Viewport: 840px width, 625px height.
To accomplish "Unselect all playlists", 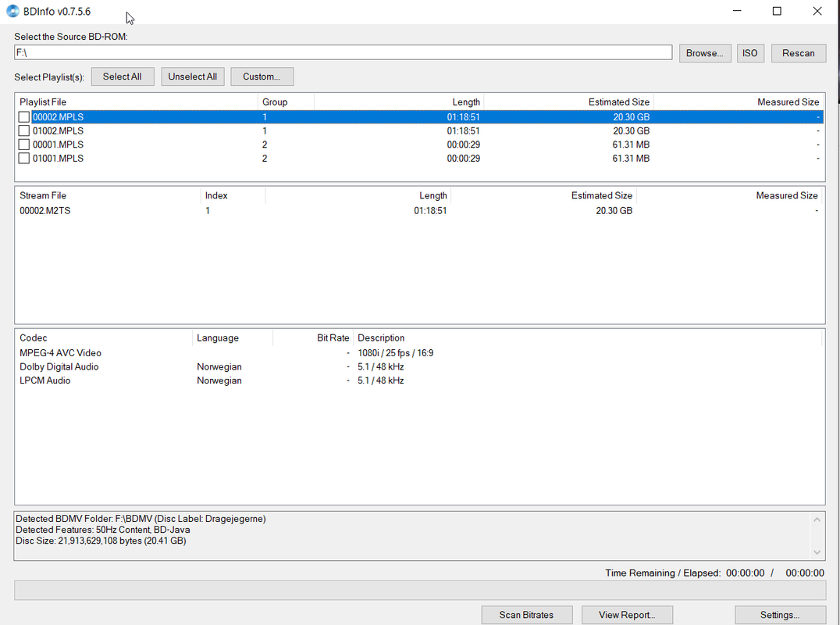I will pos(192,77).
